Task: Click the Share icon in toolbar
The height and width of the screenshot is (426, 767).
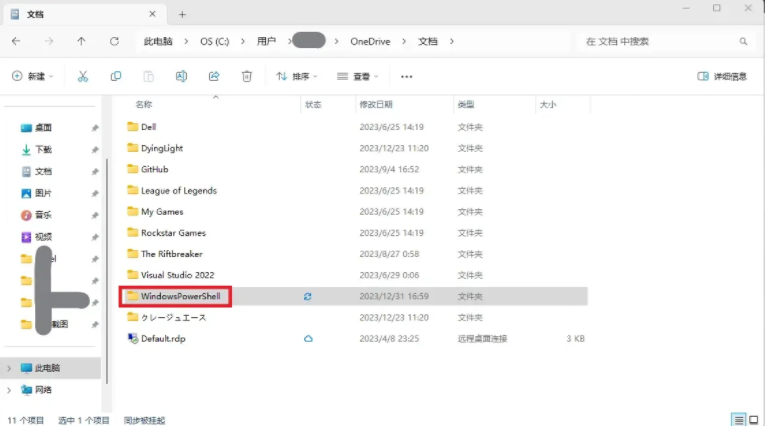Action: click(214, 76)
